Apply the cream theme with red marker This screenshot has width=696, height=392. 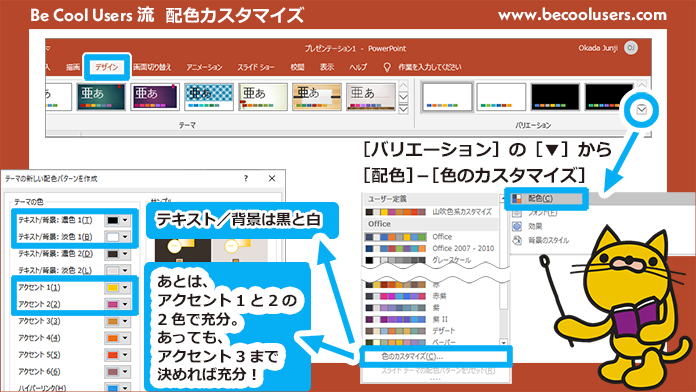[x=263, y=96]
